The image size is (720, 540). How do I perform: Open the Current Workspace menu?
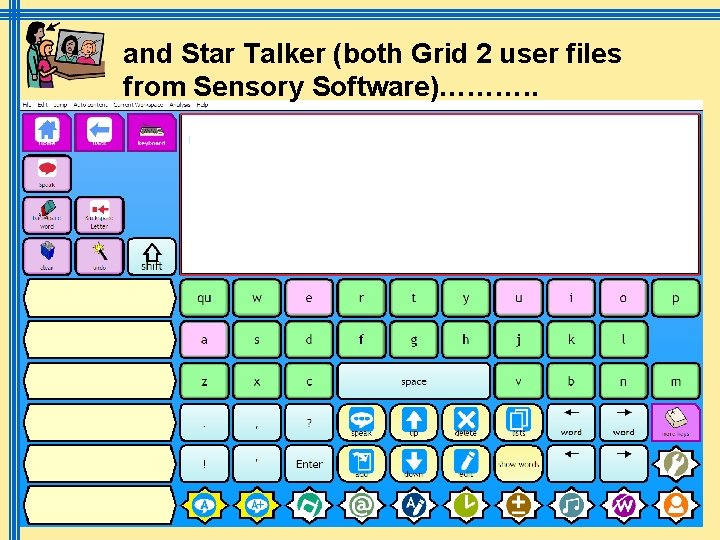(x=138, y=105)
